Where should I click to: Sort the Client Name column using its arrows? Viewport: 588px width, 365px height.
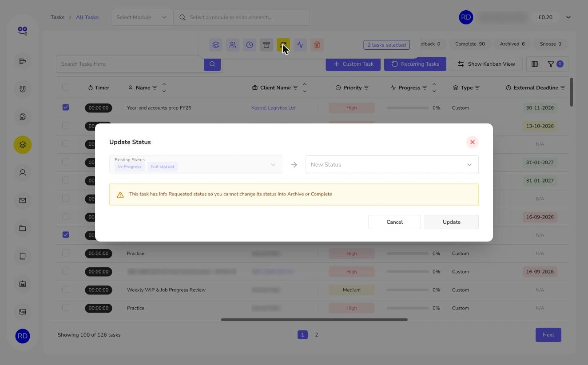click(x=304, y=87)
